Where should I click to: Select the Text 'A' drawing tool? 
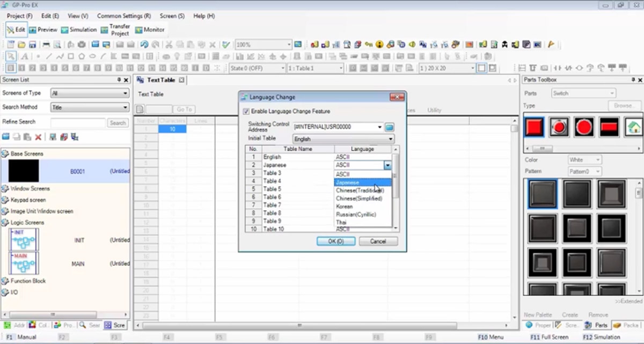[25, 56]
